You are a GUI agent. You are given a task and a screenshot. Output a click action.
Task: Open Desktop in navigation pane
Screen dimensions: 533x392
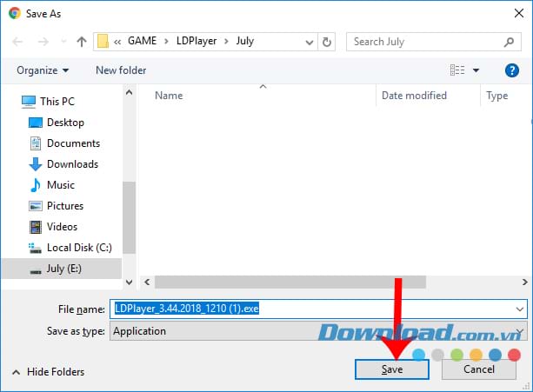[x=65, y=123]
